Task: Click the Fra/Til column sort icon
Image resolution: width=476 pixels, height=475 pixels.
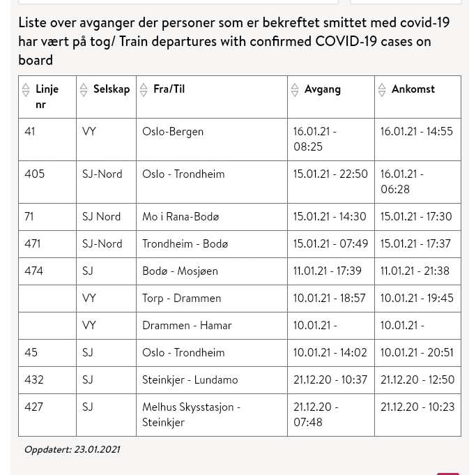Action: 144,89
